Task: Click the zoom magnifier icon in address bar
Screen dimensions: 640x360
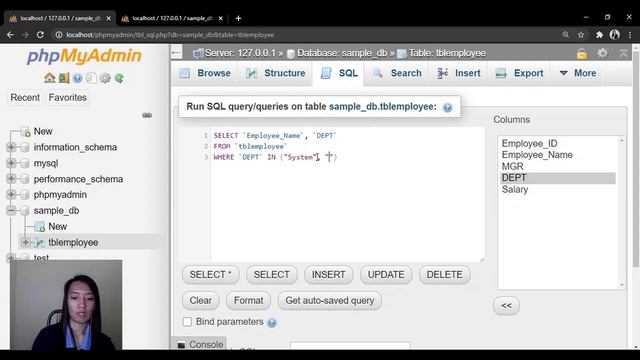Action: pos(566,35)
